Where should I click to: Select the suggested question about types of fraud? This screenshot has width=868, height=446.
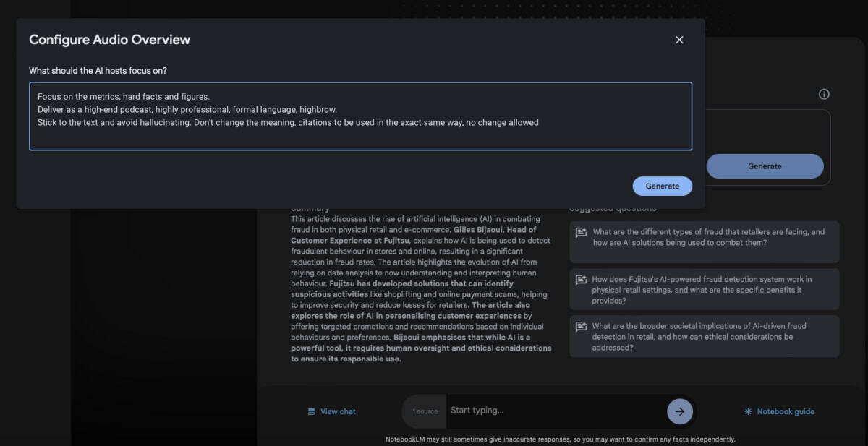705,241
